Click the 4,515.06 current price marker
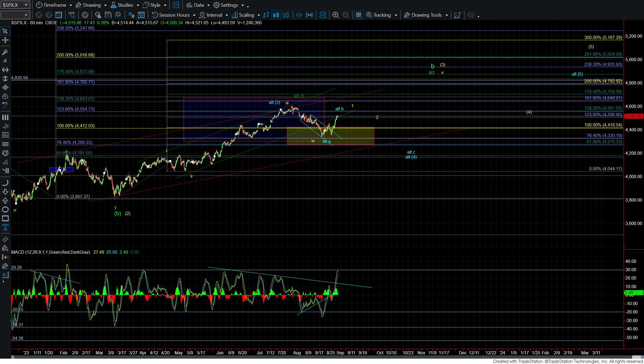The width and height of the screenshot is (644, 364). click(633, 116)
